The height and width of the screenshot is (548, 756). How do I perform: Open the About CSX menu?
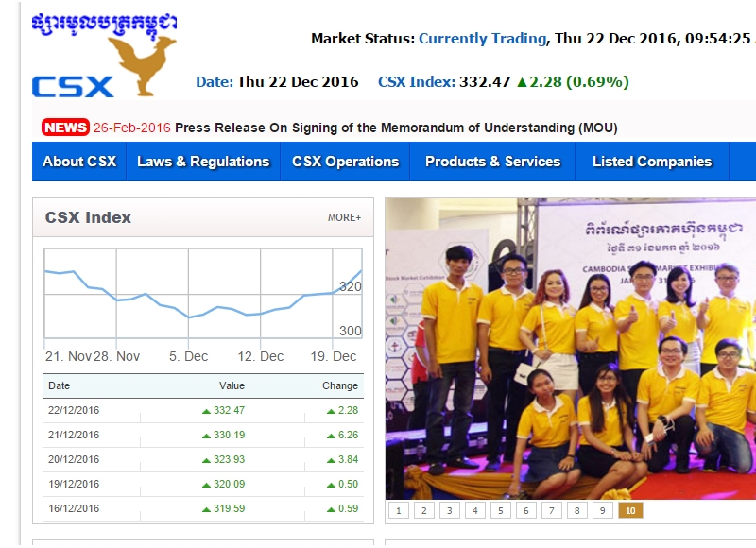click(79, 162)
